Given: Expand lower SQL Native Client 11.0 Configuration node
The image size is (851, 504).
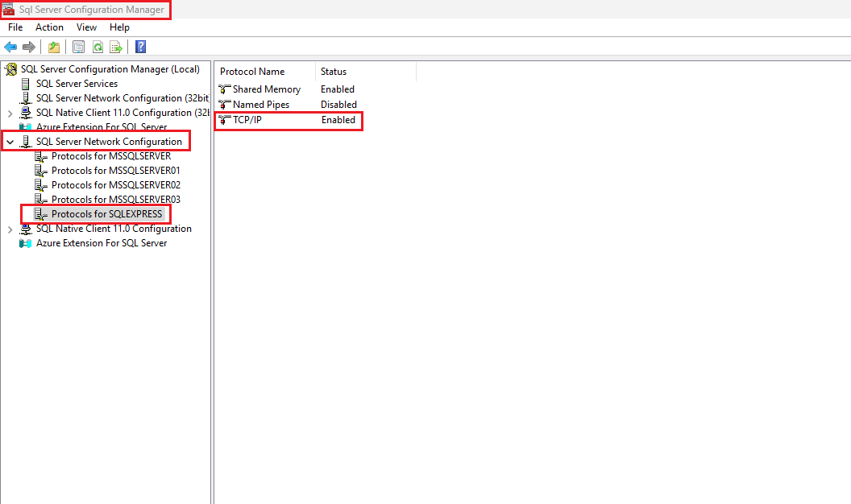Looking at the screenshot, I should (10, 229).
